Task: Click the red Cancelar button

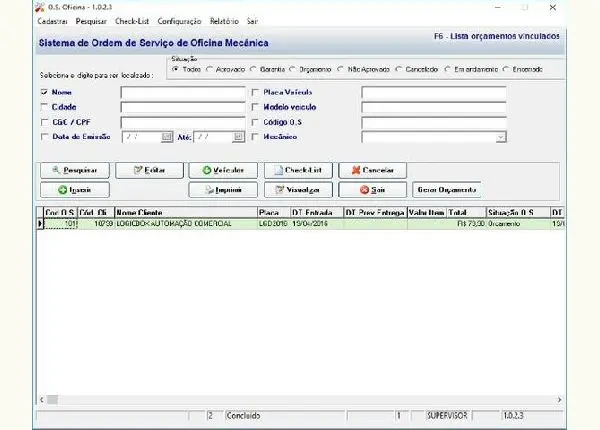Action: point(372,170)
